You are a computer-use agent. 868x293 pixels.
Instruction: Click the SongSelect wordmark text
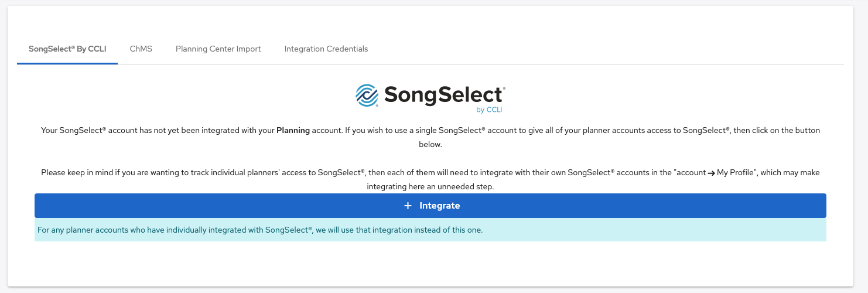tap(444, 95)
